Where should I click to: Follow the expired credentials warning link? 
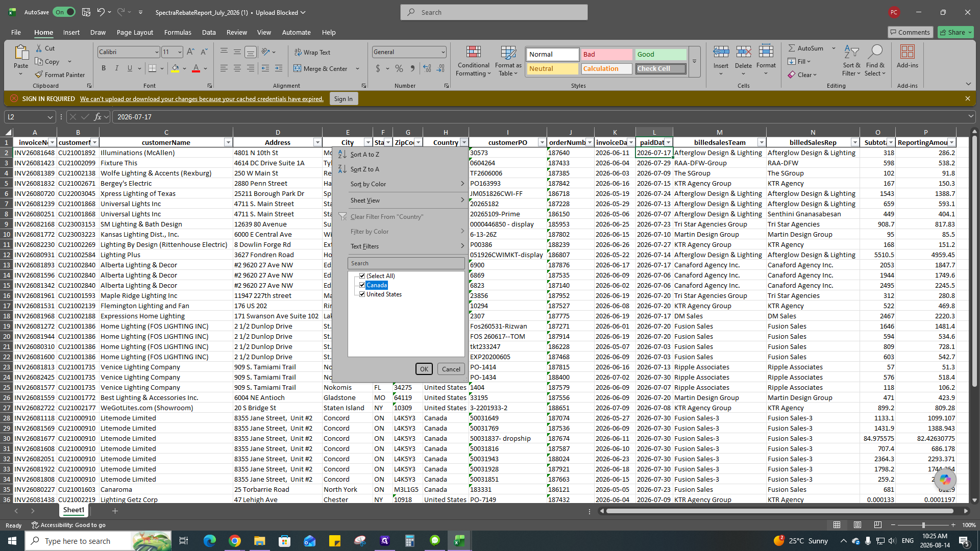[x=202, y=98]
